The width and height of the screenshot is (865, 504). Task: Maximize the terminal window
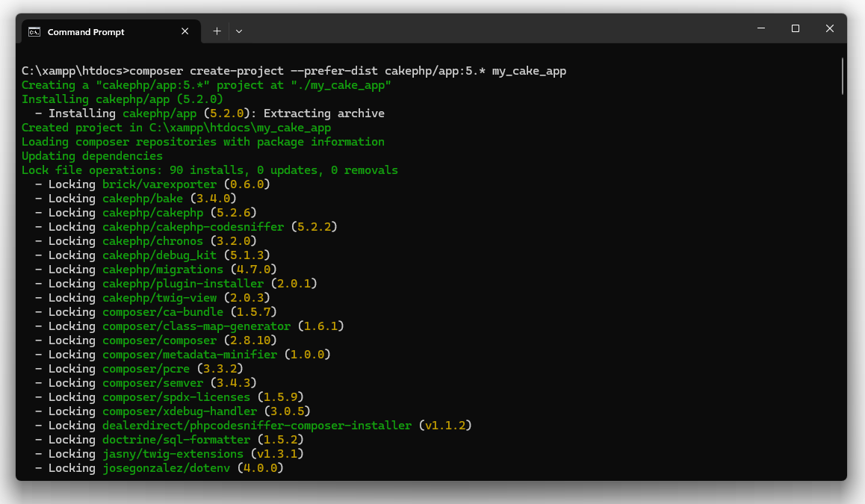click(795, 28)
